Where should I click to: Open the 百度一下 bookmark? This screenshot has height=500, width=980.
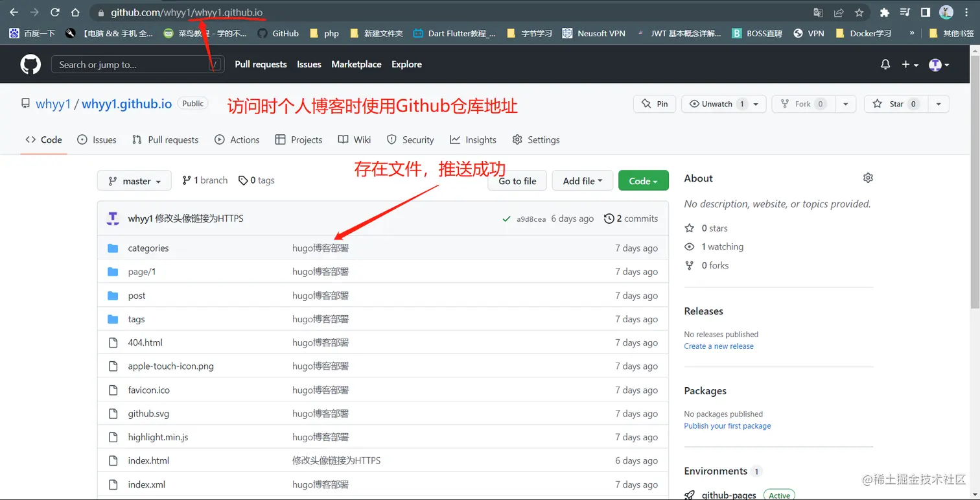(x=32, y=33)
